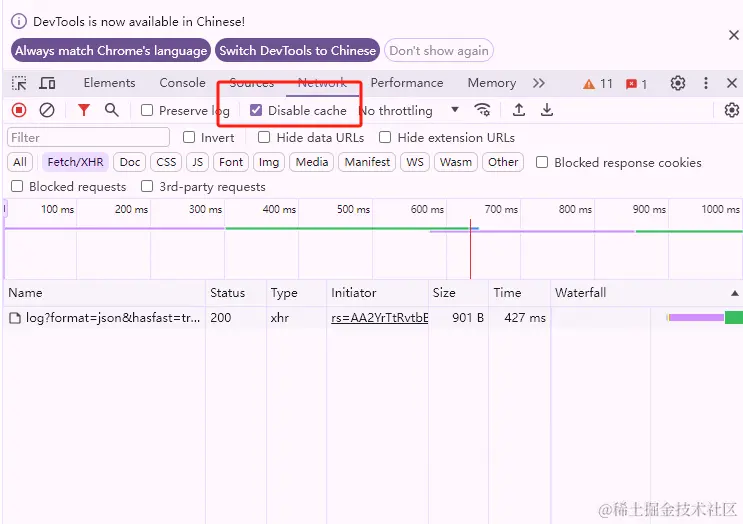This screenshot has height=524, width=743.
Task: Enable Hide data URLs checkbox
Action: point(264,137)
